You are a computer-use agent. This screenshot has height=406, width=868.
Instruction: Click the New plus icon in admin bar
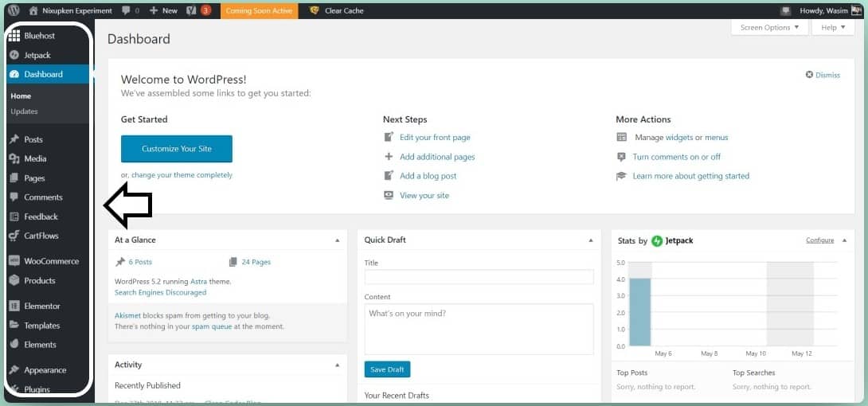pyautogui.click(x=154, y=10)
